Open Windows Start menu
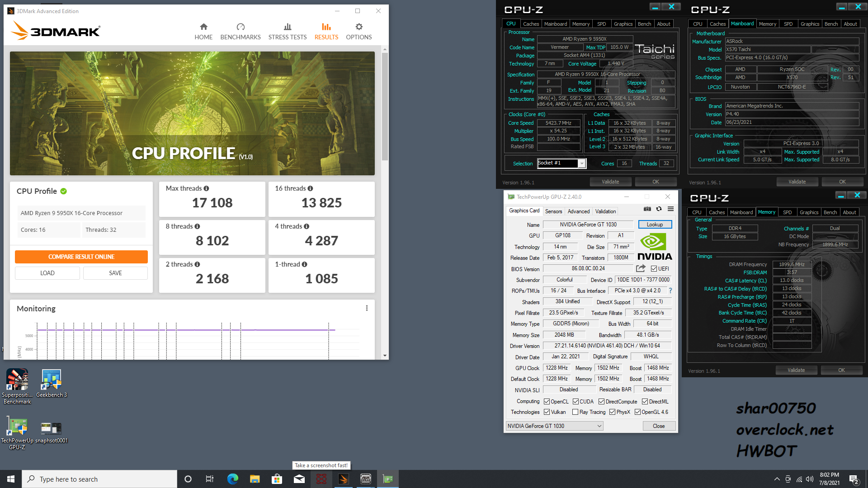Viewport: 868px width, 488px height. click(11, 479)
